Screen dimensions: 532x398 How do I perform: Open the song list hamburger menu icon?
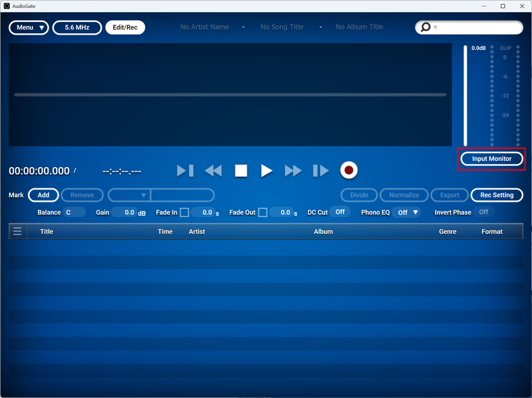(17, 231)
